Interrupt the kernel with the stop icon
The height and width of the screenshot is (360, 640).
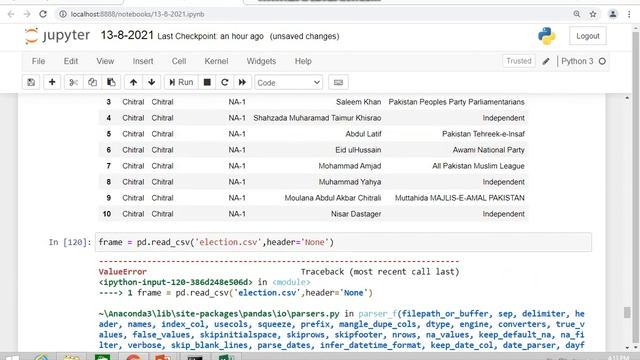207,82
